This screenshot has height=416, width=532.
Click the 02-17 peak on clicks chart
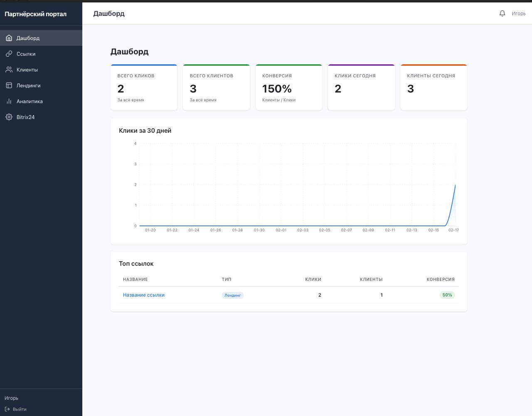455,185
